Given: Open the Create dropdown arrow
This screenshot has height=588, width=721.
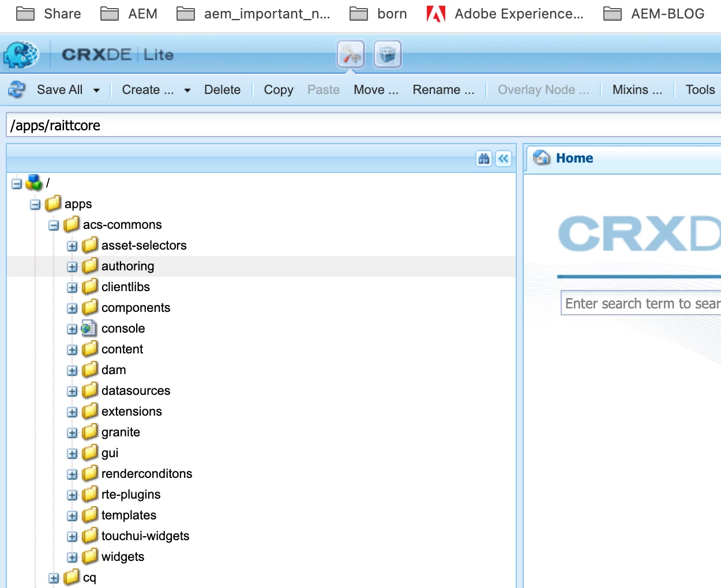Looking at the screenshot, I should coord(187,90).
